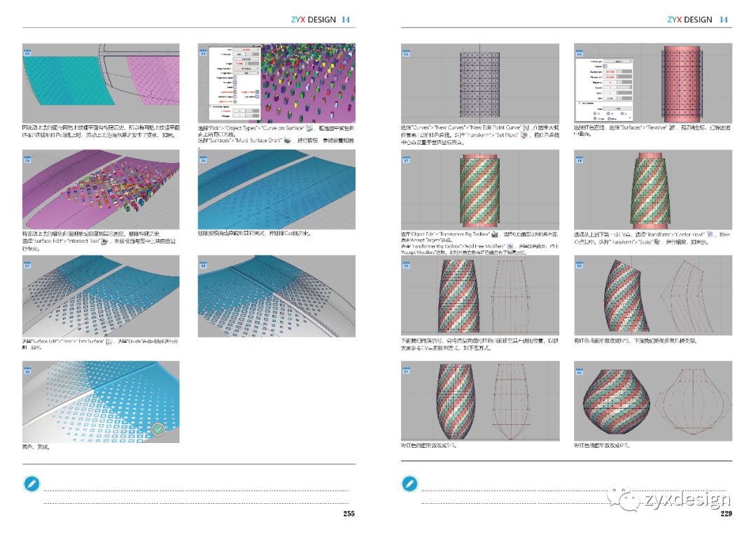Click the "Revolve" caption text
This screenshot has width=756, height=534.
(657, 127)
